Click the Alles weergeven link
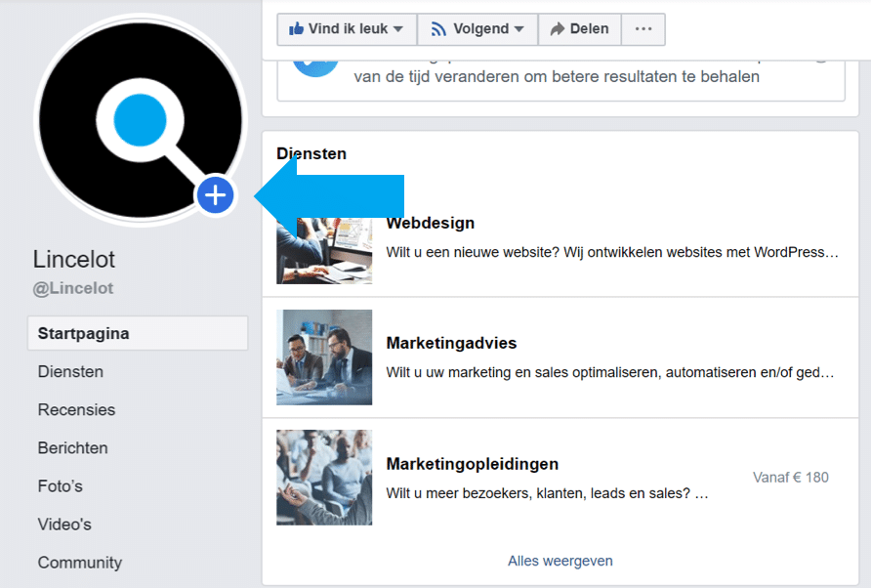871x588 pixels. pos(560,561)
